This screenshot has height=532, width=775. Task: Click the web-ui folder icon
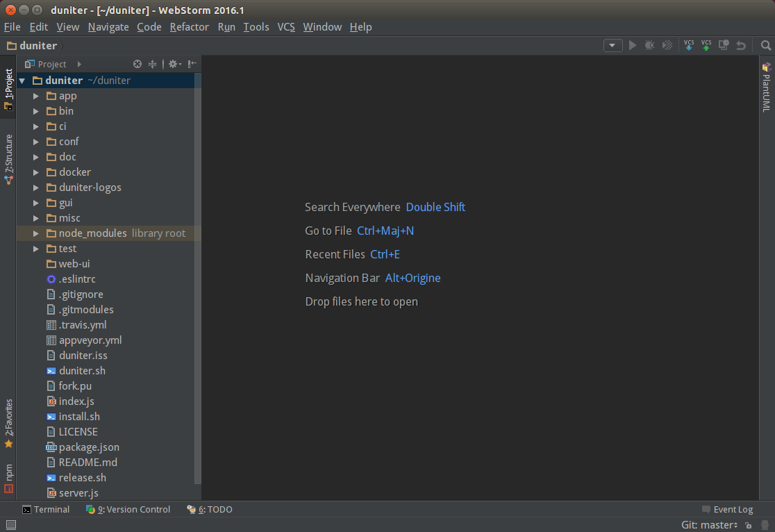click(x=51, y=264)
